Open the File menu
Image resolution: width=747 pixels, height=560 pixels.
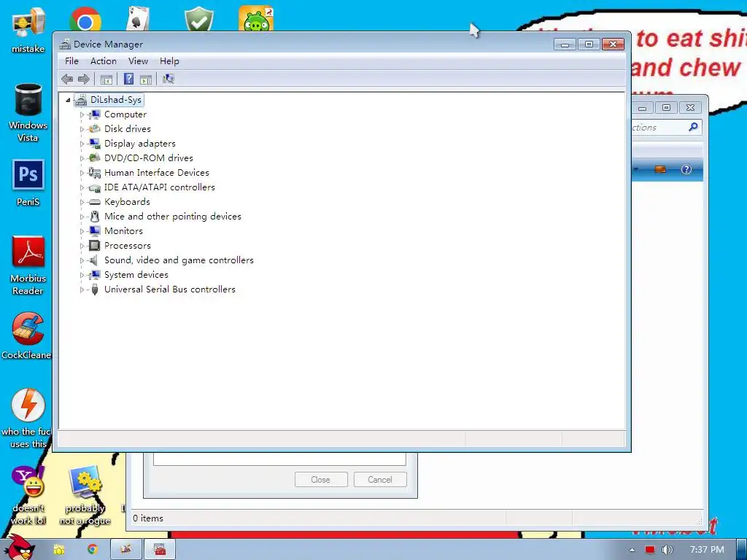click(71, 61)
